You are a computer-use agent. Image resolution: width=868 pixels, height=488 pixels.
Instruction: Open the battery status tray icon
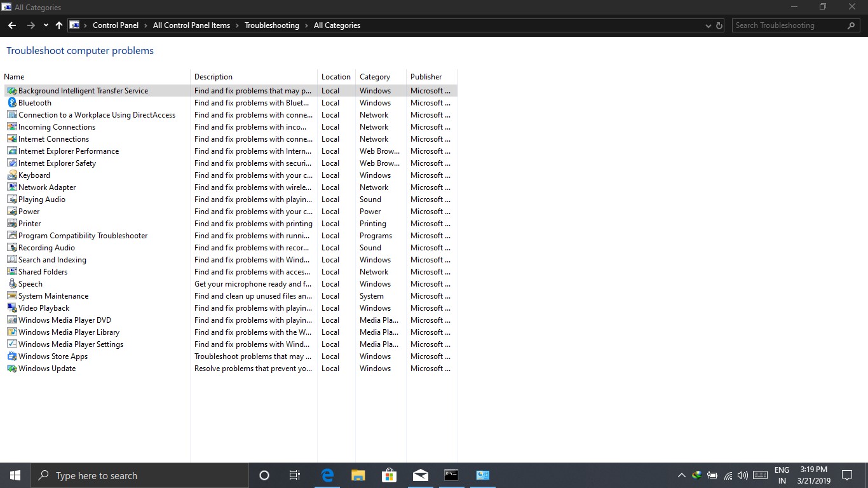click(712, 475)
